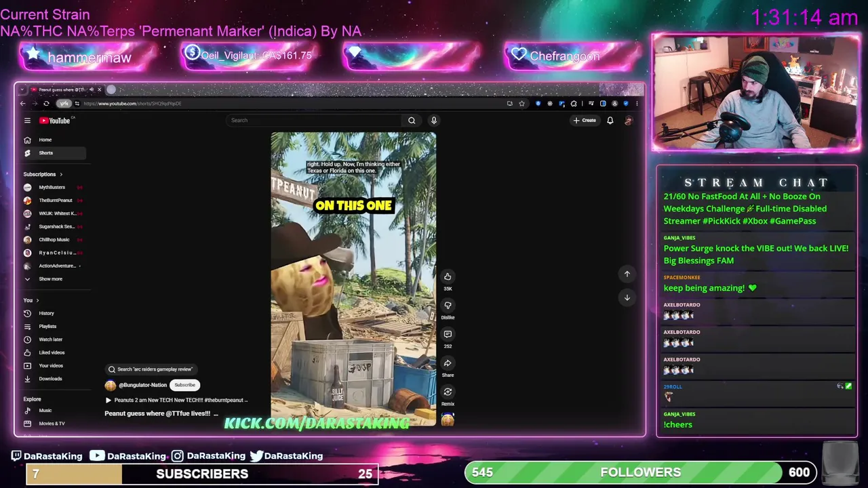Open browser extensions puzzle icon

(574, 104)
